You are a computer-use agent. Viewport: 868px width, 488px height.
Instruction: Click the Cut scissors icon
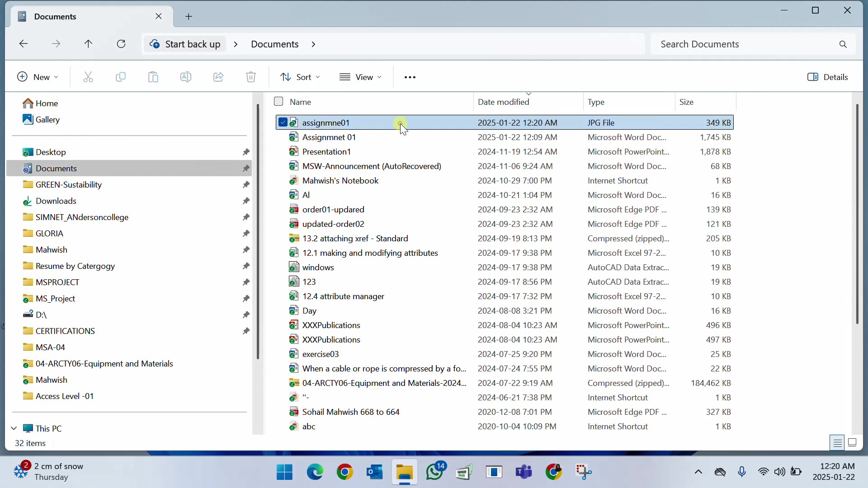click(88, 77)
